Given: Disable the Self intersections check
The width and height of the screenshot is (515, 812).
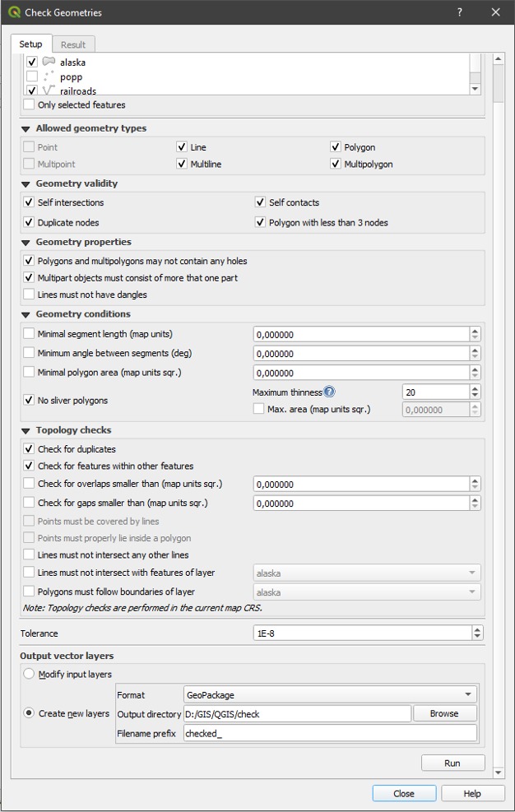Looking at the screenshot, I should [29, 202].
